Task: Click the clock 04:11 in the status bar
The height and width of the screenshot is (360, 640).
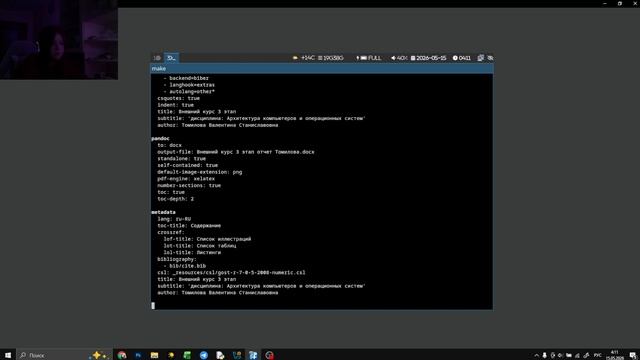Action: 462,58
